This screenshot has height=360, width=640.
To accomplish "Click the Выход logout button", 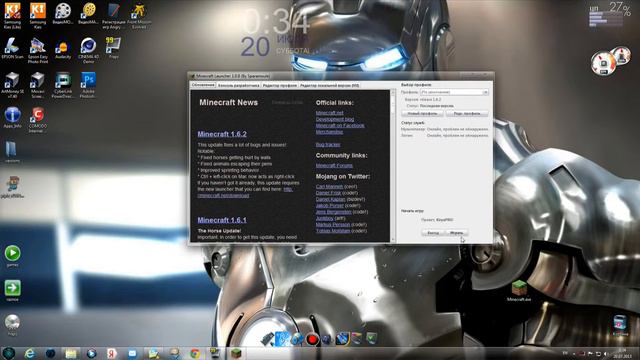I will (x=433, y=233).
